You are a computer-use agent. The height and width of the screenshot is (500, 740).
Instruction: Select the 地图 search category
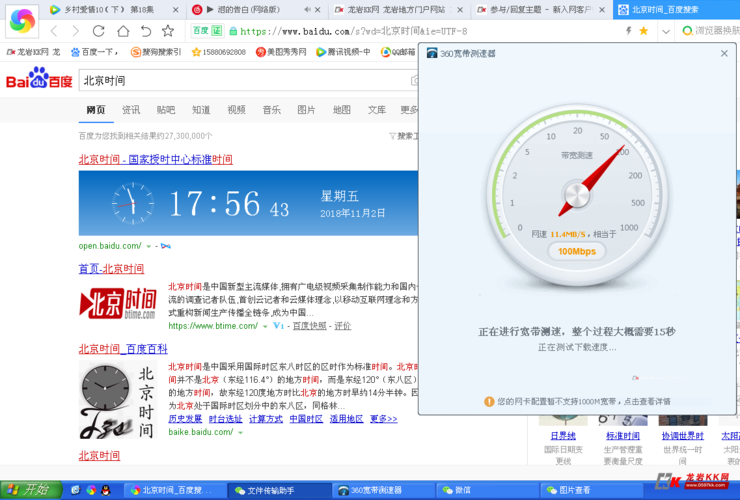[342, 110]
